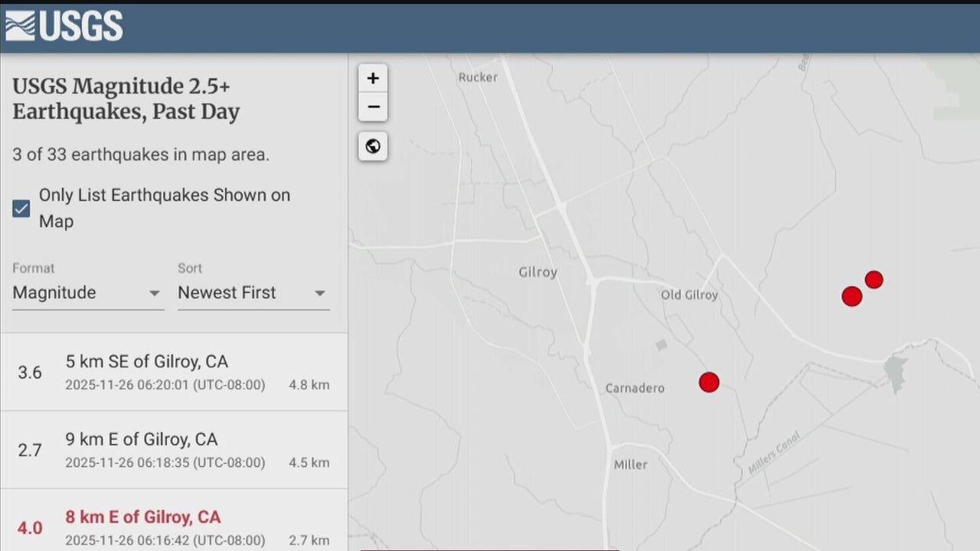Open the Format dropdown showing Magnitude
Image resolution: width=980 pixels, height=551 pixels.
(x=87, y=293)
